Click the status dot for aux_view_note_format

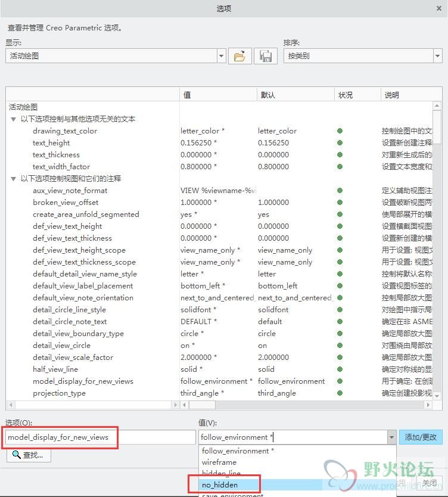pyautogui.click(x=340, y=191)
